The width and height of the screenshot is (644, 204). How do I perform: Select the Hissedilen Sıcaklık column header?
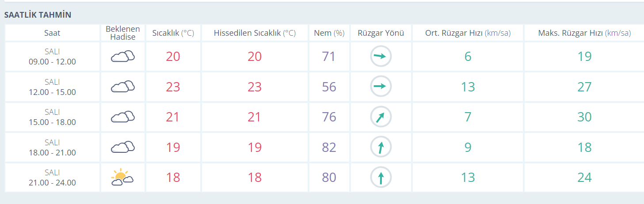pos(255,33)
